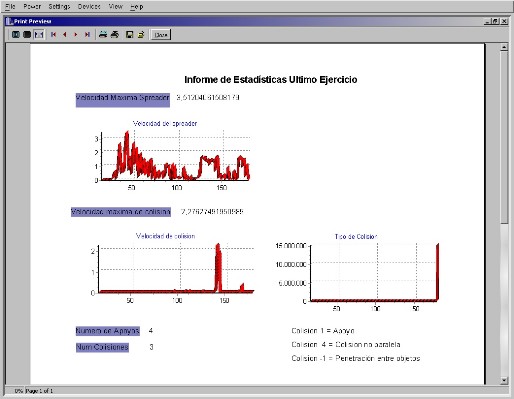Save the report with floppy icon
514x399 pixels.
pos(129,34)
